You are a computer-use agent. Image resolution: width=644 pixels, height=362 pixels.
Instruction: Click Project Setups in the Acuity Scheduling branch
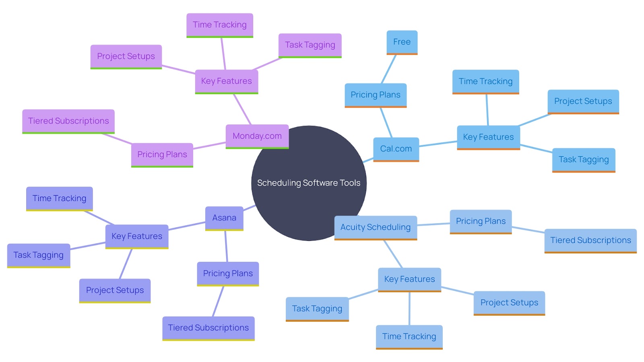point(509,303)
